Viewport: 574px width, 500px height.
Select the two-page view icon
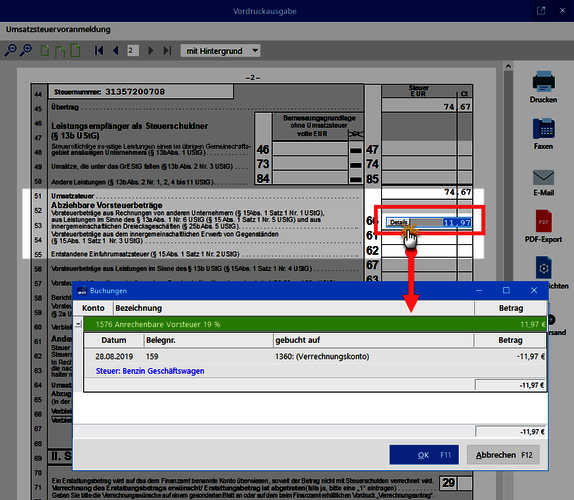[60, 51]
